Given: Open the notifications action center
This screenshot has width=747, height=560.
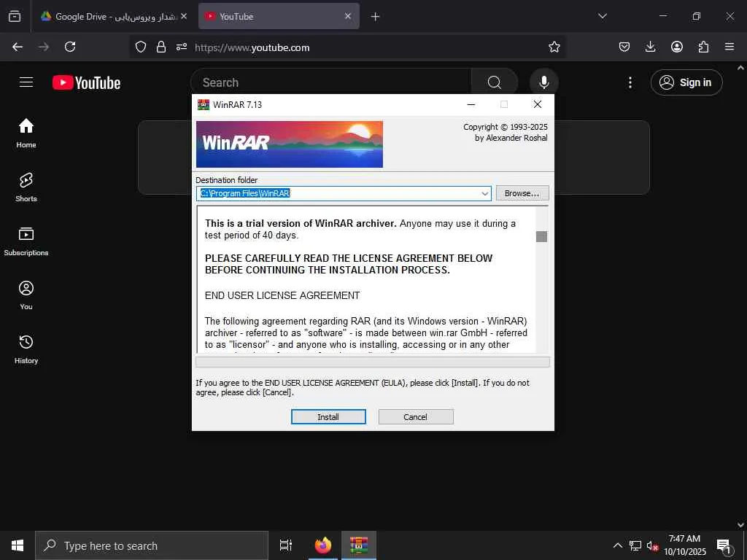Looking at the screenshot, I should point(724,545).
